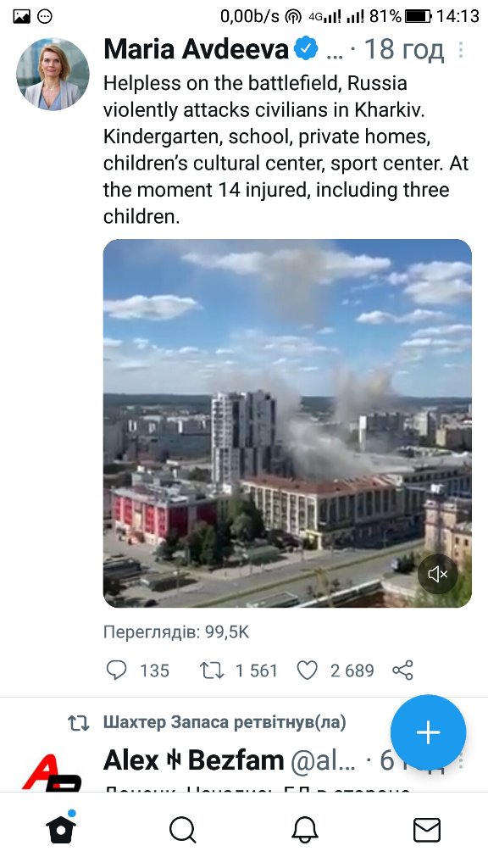Open tweet text about Kharkiv attacks
The image size is (488, 868).
click(286, 149)
